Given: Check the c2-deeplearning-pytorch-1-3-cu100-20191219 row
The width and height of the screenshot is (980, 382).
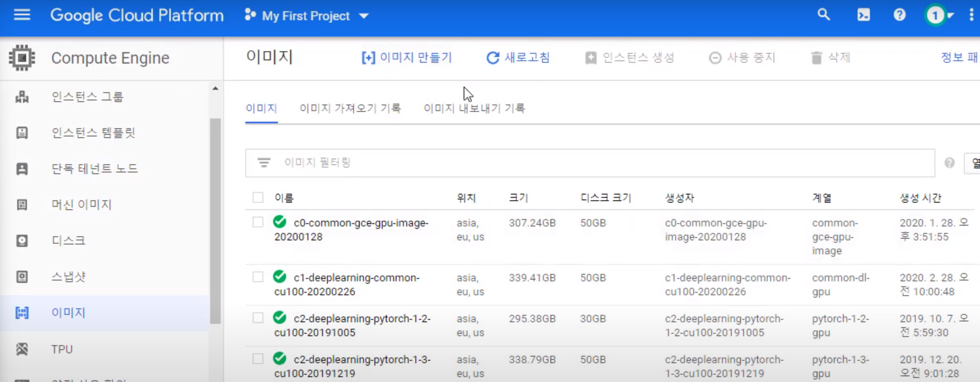Looking at the screenshot, I should click(258, 359).
